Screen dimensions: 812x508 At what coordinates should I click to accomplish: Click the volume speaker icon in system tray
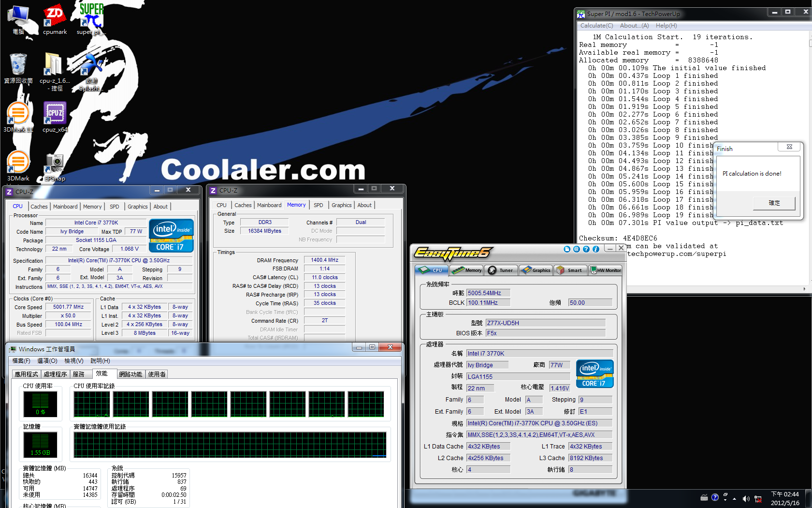[746, 499]
